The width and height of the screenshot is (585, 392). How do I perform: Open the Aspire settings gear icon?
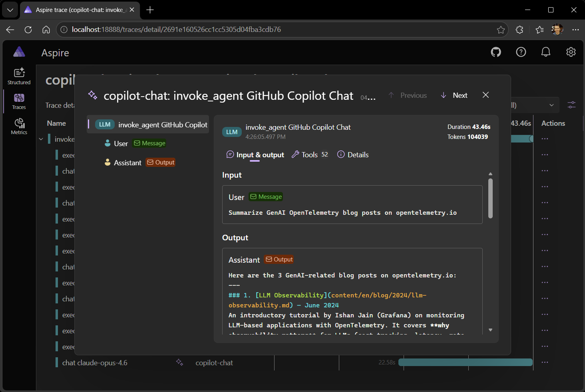(x=571, y=52)
